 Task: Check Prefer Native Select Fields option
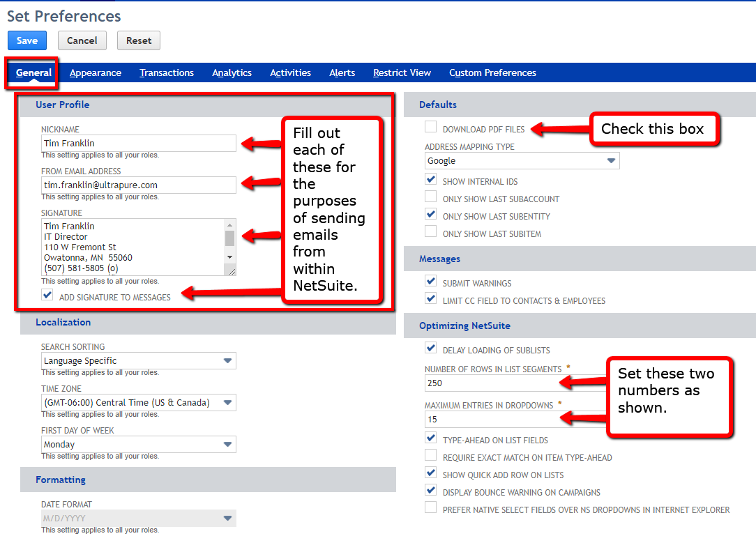pyautogui.click(x=430, y=507)
